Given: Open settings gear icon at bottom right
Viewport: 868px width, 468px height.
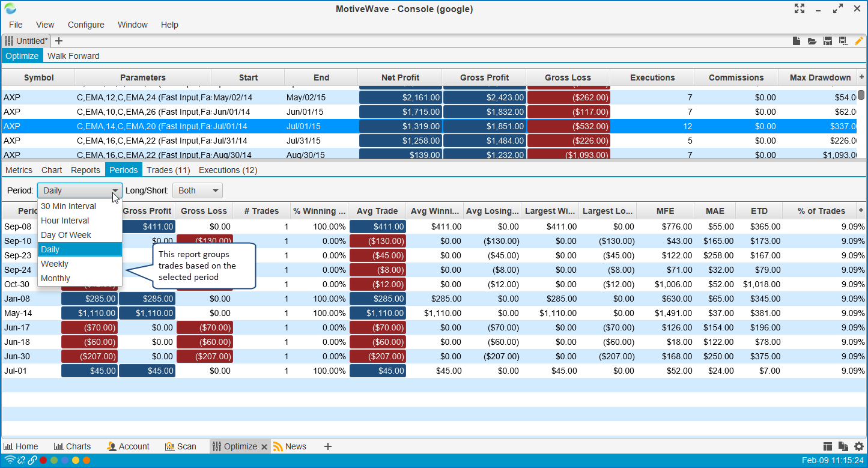Looking at the screenshot, I should click(x=859, y=446).
